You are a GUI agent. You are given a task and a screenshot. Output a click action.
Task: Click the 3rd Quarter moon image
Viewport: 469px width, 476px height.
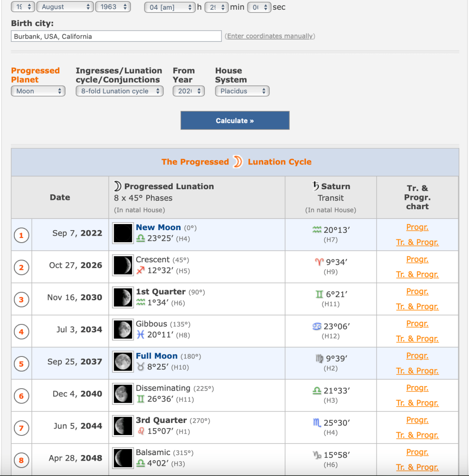coord(123,426)
